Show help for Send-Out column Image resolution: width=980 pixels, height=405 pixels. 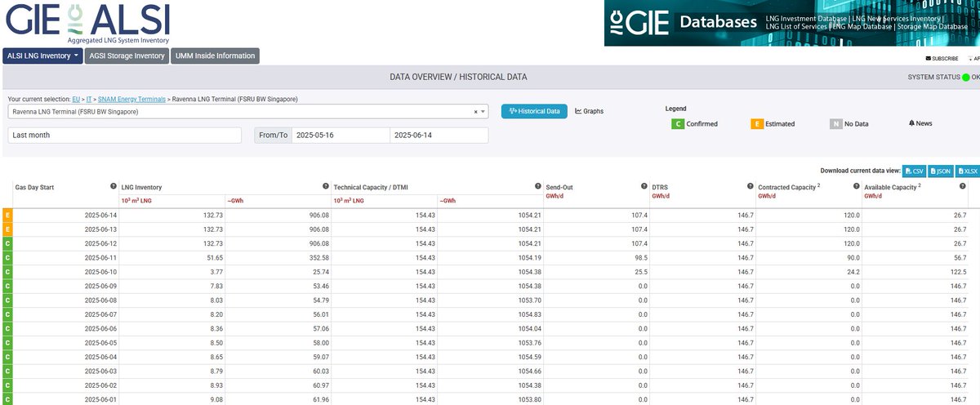[x=644, y=186]
